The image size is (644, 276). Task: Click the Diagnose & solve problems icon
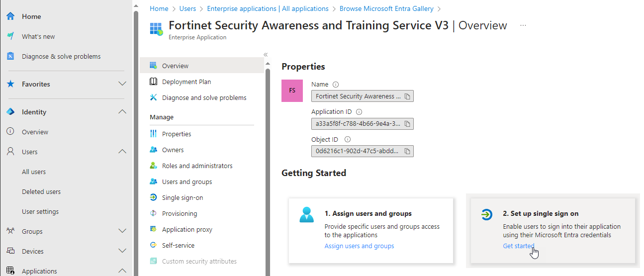[10, 56]
